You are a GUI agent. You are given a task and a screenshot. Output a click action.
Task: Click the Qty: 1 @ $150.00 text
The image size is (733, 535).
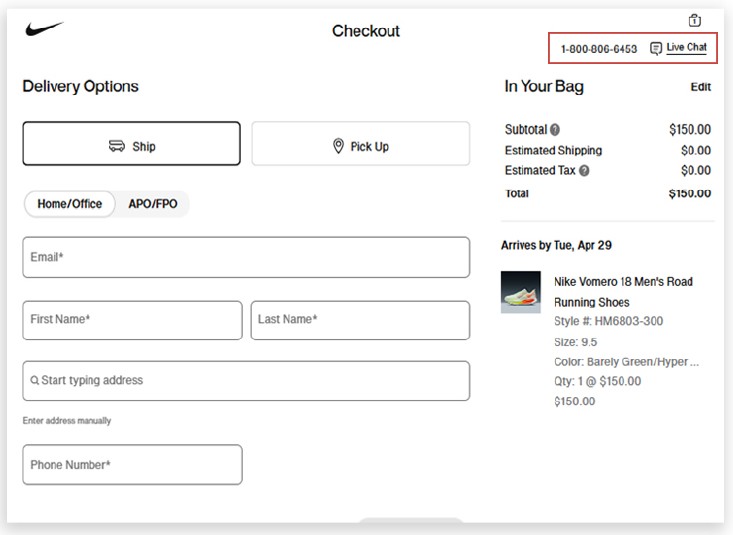[597, 382]
